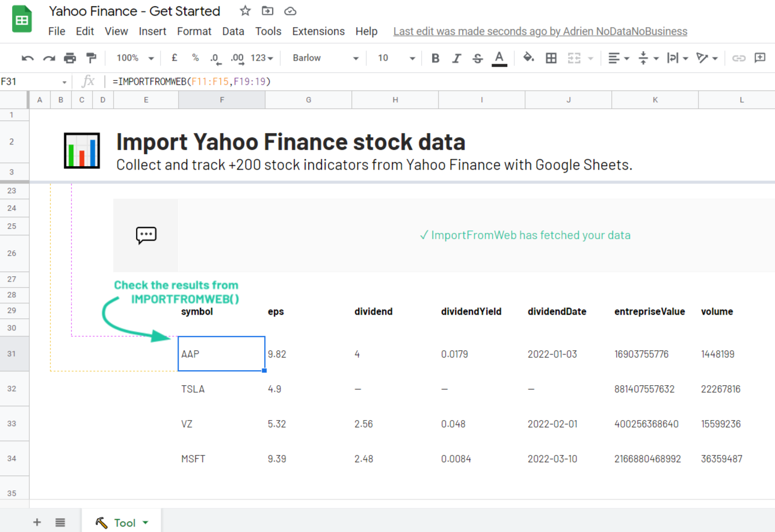Open the Edit menu
The image size is (775, 532).
click(x=85, y=31)
